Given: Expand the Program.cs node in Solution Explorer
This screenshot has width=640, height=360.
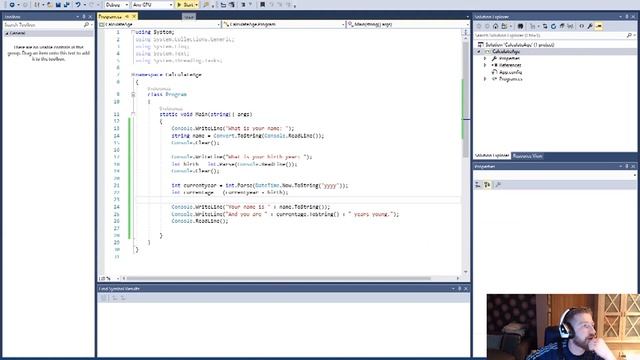Looking at the screenshot, I should pyautogui.click(x=485, y=79).
